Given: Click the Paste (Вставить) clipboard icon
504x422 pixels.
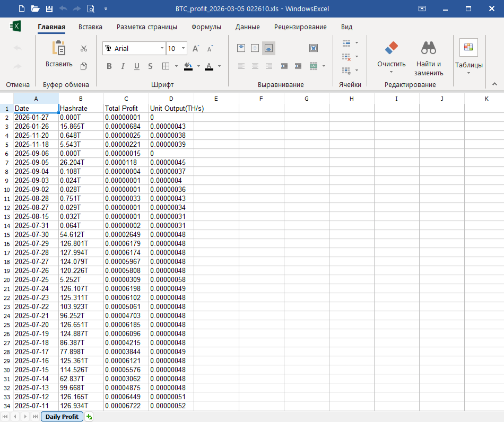Looking at the screenshot, I should (58, 49).
